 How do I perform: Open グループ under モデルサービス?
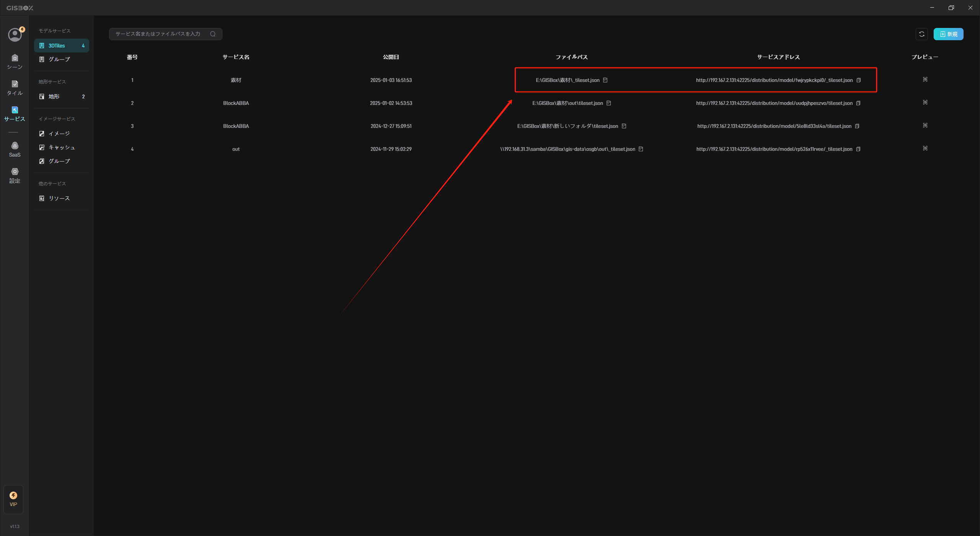coord(62,59)
